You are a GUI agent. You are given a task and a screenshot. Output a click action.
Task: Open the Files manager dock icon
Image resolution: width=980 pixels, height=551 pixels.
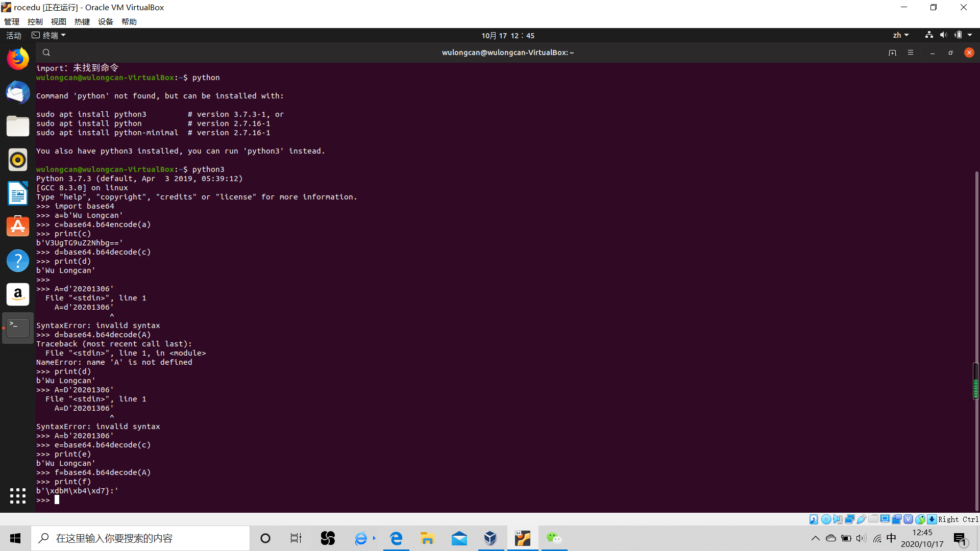(18, 126)
